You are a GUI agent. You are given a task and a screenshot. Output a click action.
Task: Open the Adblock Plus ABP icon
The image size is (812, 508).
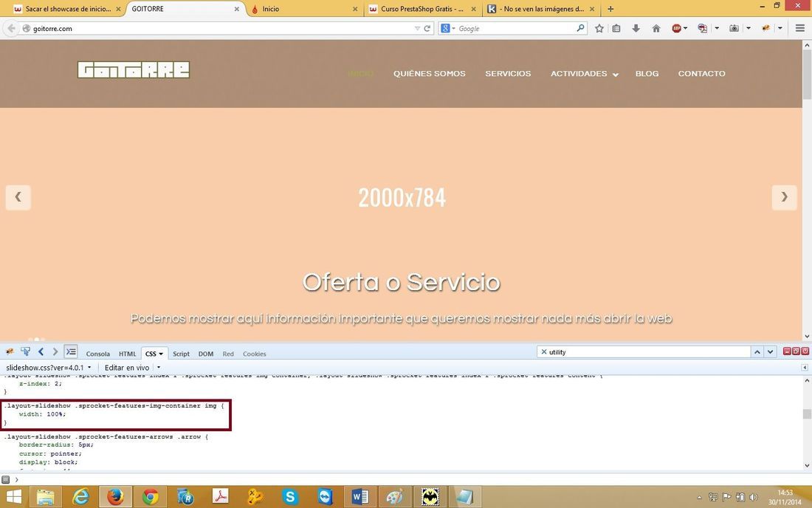676,29
